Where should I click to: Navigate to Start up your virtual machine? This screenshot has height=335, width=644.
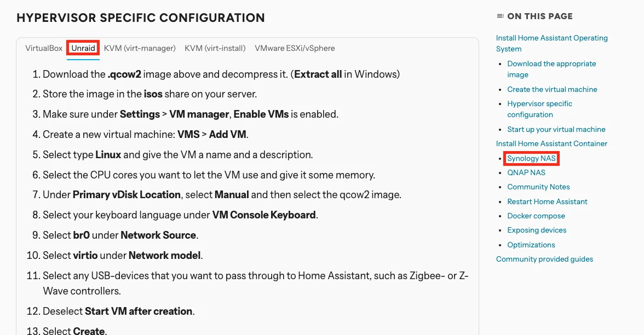(x=556, y=129)
